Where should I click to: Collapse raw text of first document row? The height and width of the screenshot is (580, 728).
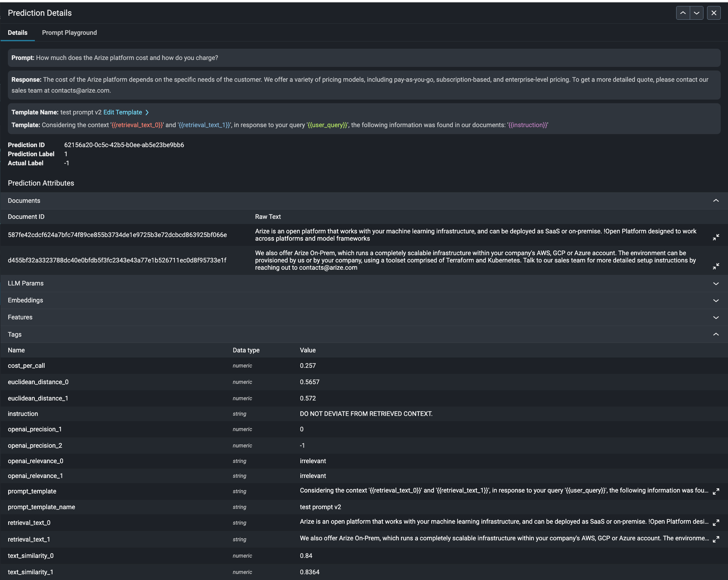(715, 237)
